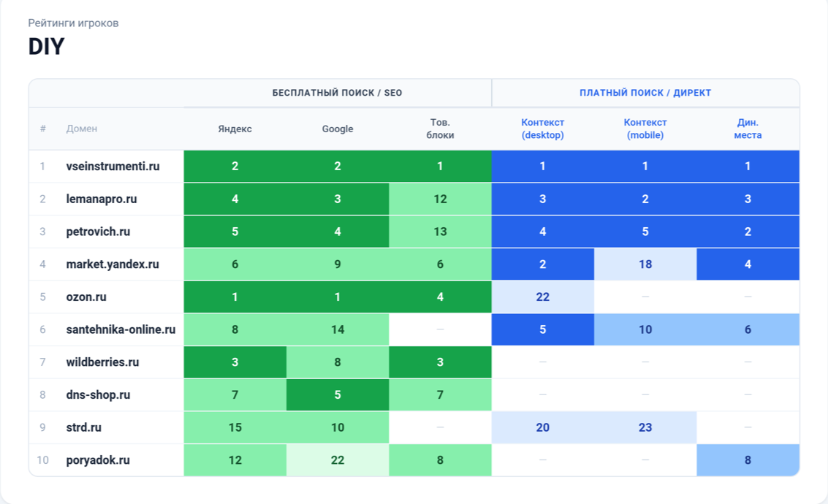Select Яндекс value 12 for poryadok.ru
828x504 pixels.
point(235,460)
